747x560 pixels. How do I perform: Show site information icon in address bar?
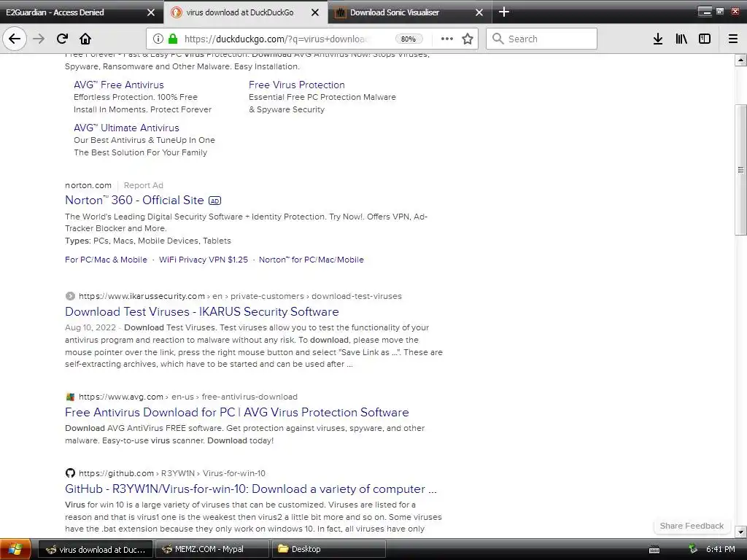[158, 39]
